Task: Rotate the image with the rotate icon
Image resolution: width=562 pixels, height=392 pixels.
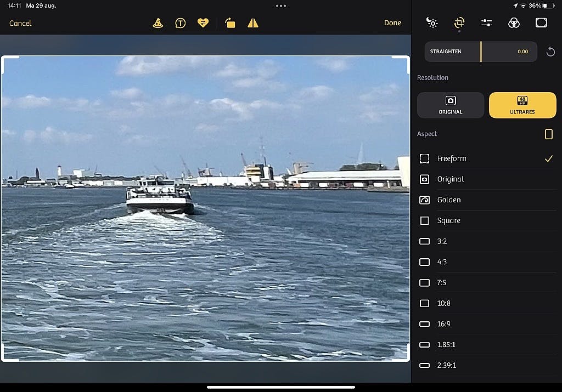Action: [x=230, y=23]
